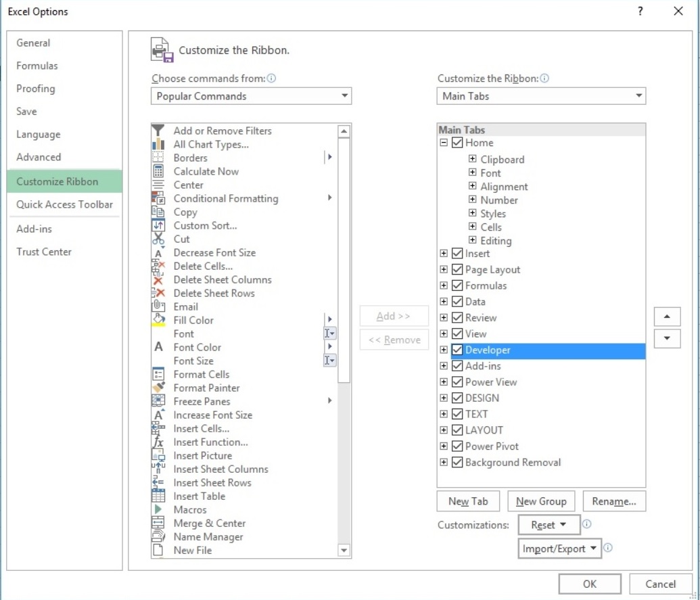Image resolution: width=700 pixels, height=600 pixels.
Task: Uncheck the Formulas tab checkbox
Action: [457, 285]
